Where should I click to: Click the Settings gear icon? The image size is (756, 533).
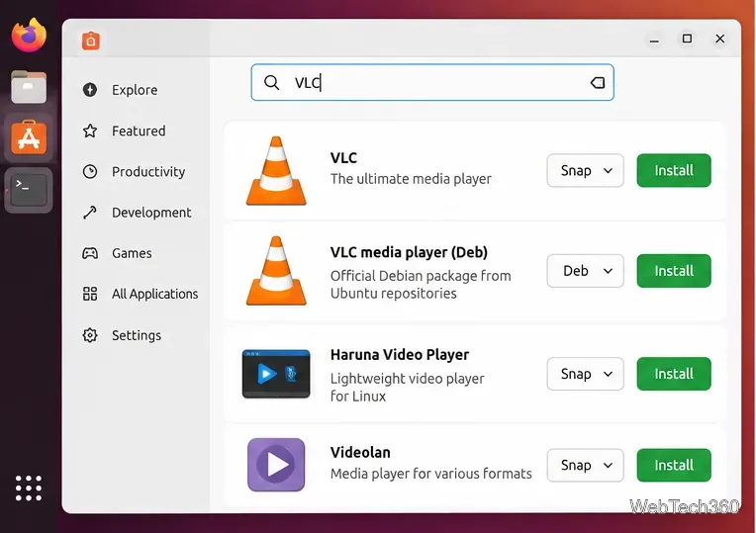point(90,335)
